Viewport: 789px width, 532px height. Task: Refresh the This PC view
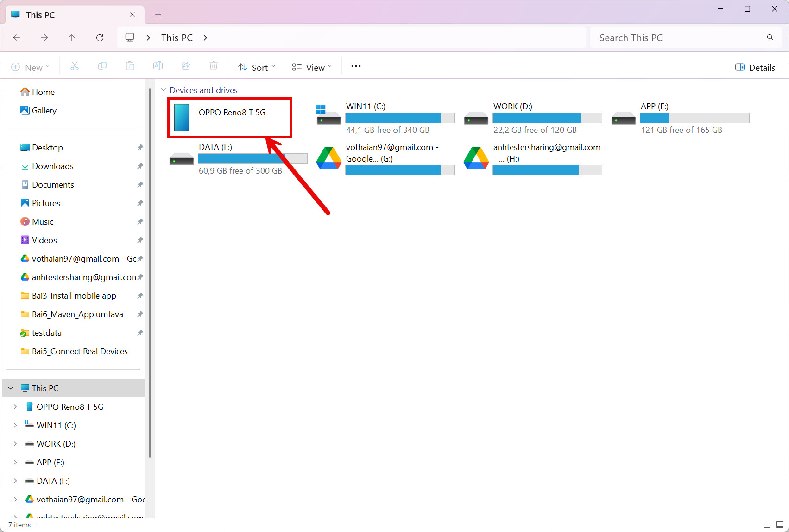click(x=100, y=38)
